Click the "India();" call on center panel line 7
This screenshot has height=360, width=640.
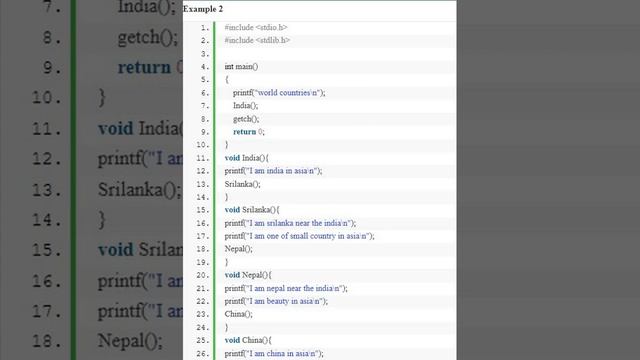coord(246,106)
